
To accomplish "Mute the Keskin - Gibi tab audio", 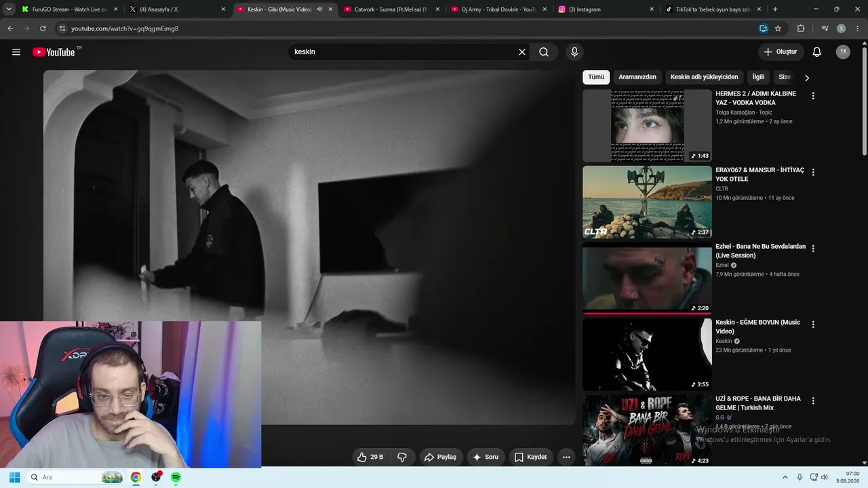I will pyautogui.click(x=319, y=9).
